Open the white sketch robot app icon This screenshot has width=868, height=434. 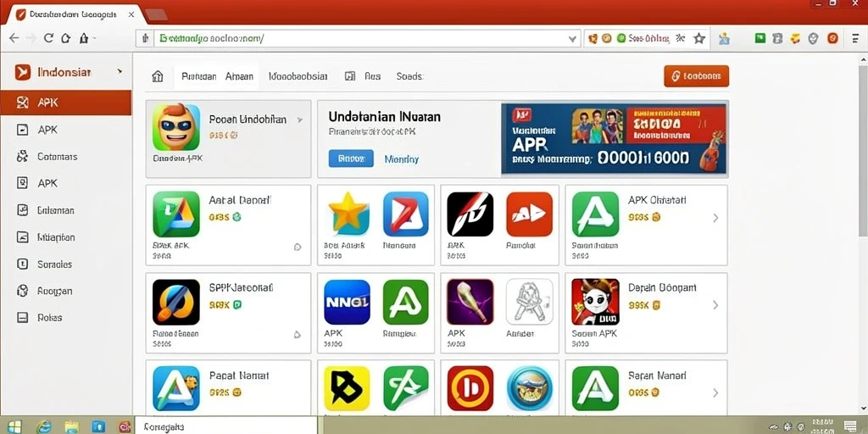[x=529, y=302]
